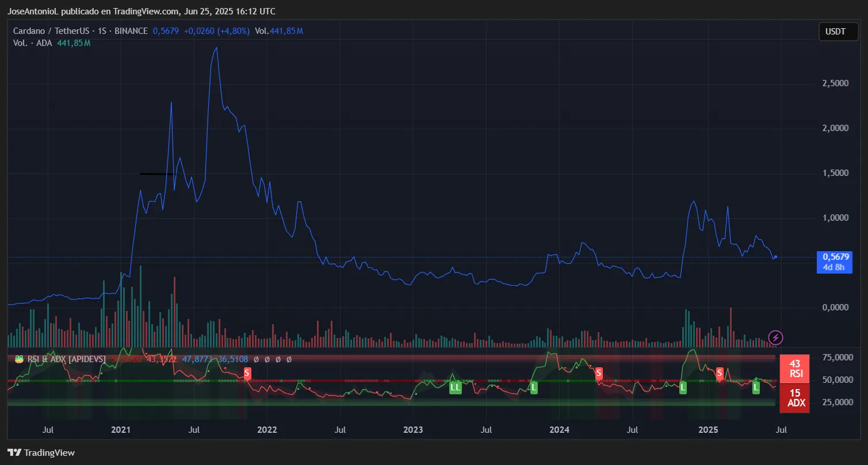Click the green LL marker on indicator pane
This screenshot has width=868, height=465.
(x=455, y=387)
